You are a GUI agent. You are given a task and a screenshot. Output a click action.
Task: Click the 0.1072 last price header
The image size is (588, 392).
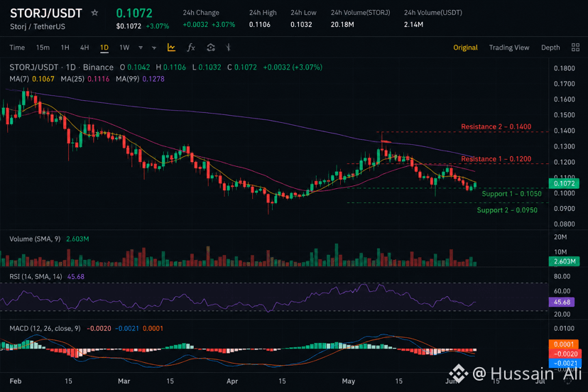134,13
